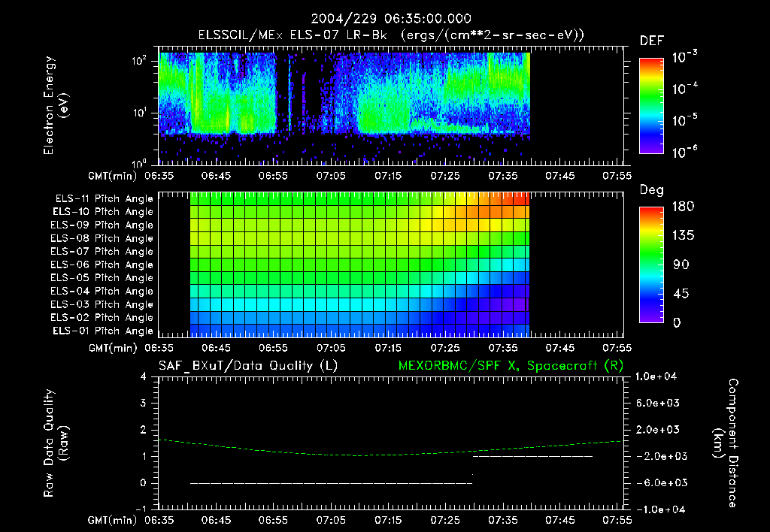Click the green dashed spacecraft position curve

pos(390,449)
